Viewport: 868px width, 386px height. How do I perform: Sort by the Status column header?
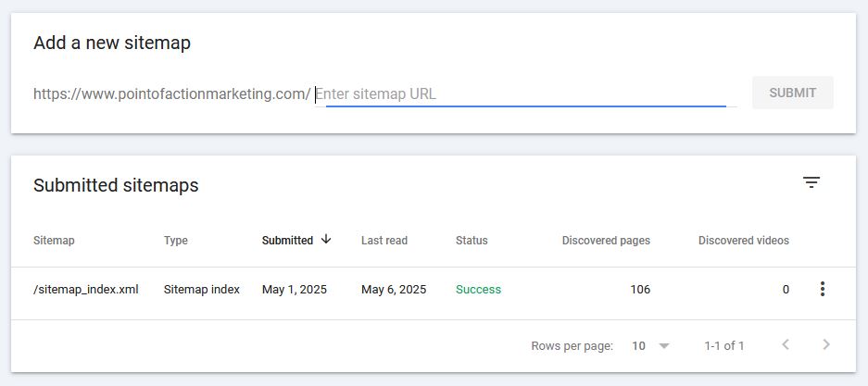coord(472,241)
